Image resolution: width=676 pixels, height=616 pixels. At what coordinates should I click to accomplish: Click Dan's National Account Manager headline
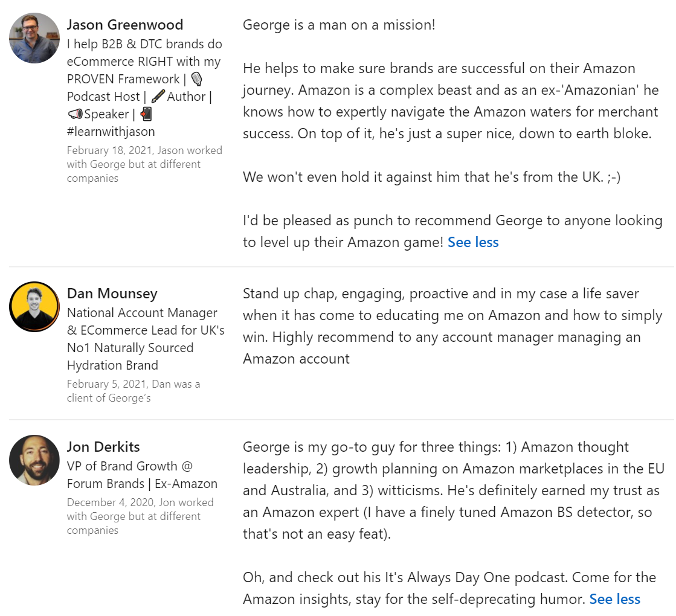click(x=145, y=339)
